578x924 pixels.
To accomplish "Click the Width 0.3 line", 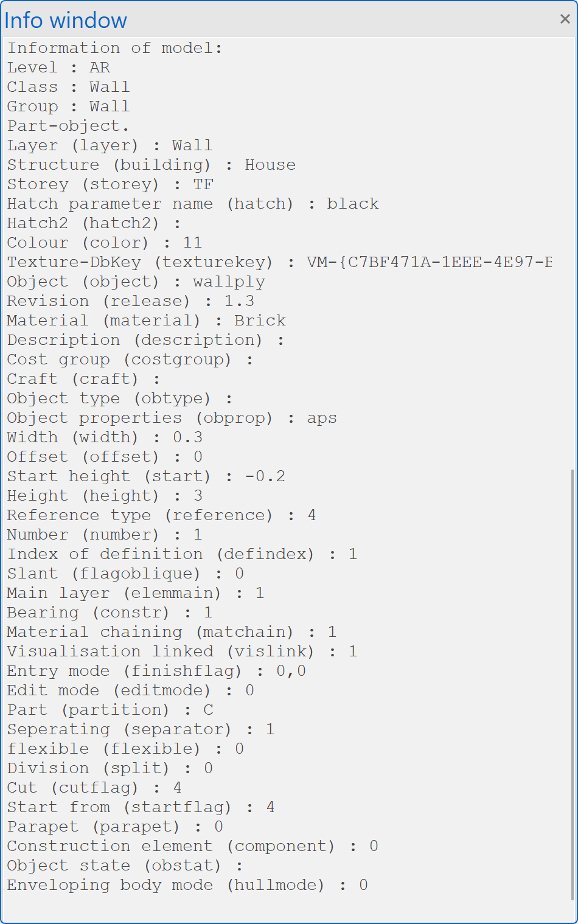I will [105, 437].
